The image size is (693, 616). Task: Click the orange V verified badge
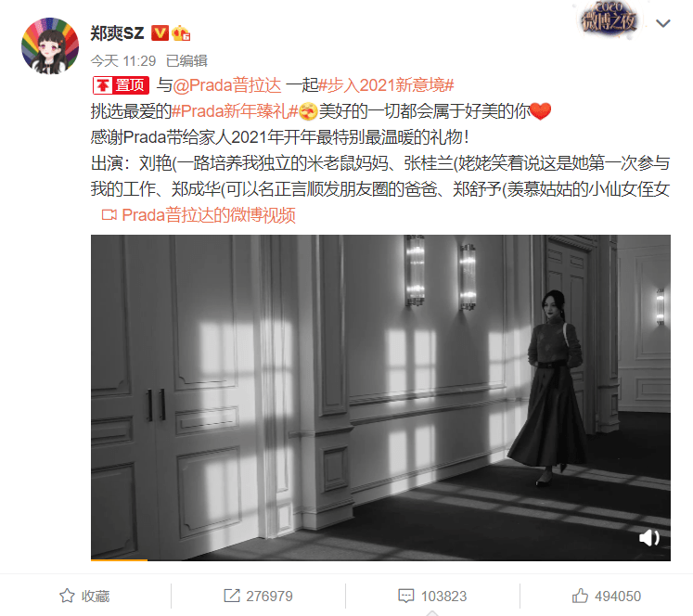point(160,33)
